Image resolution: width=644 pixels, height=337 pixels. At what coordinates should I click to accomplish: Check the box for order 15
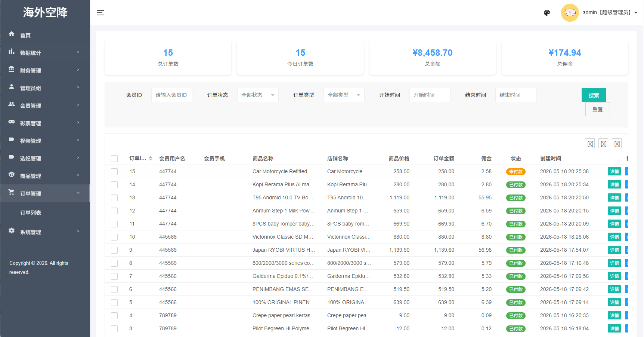(x=114, y=172)
